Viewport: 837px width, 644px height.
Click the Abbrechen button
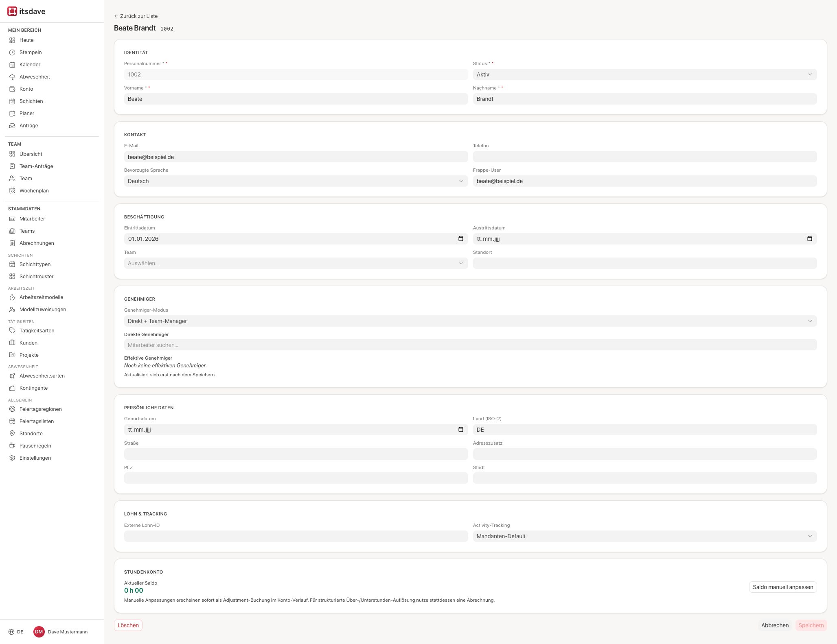(775, 625)
